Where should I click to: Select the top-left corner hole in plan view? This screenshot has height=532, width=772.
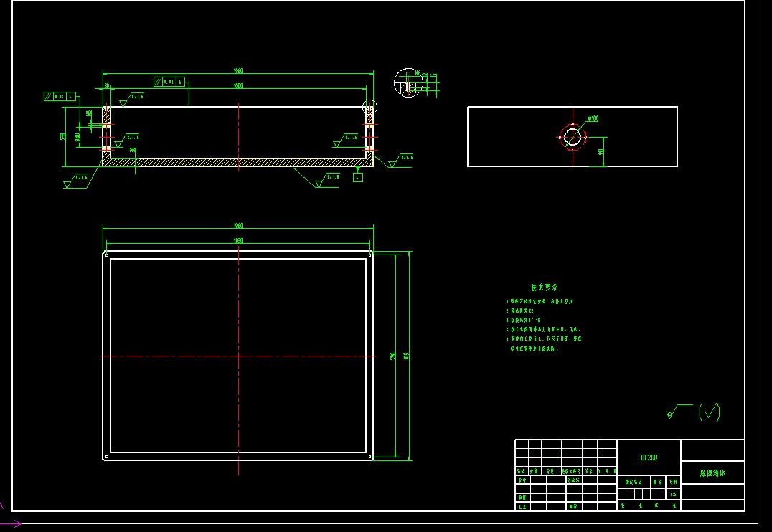click(x=107, y=255)
